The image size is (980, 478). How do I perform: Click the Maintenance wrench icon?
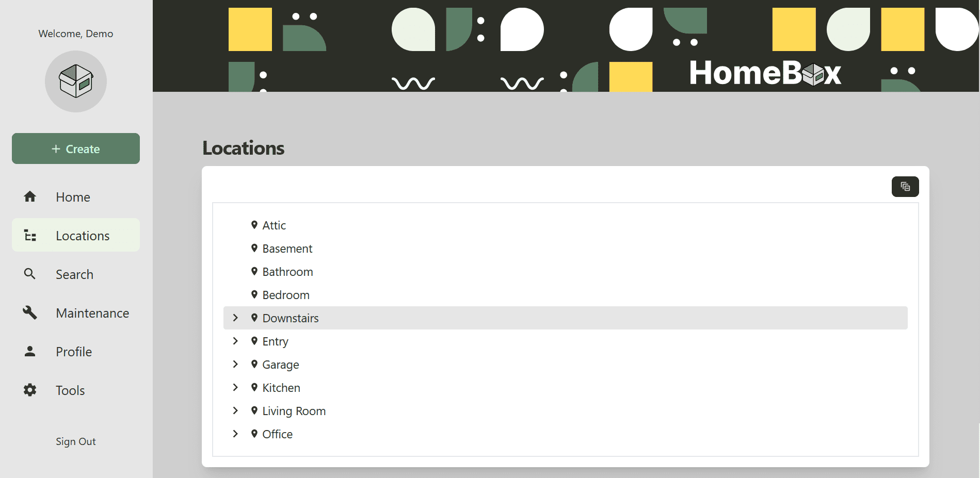pyautogui.click(x=30, y=312)
